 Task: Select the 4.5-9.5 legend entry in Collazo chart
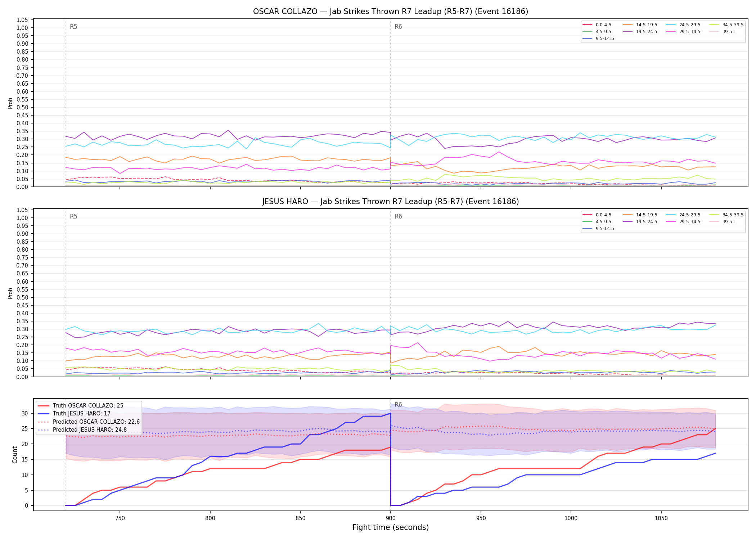597,32
